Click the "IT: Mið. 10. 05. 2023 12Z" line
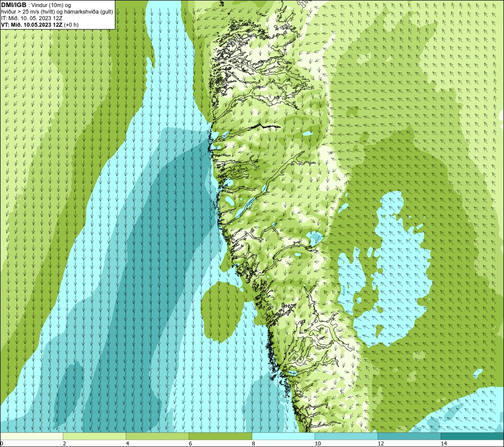Image resolution: width=504 pixels, height=447 pixels. (x=31, y=18)
